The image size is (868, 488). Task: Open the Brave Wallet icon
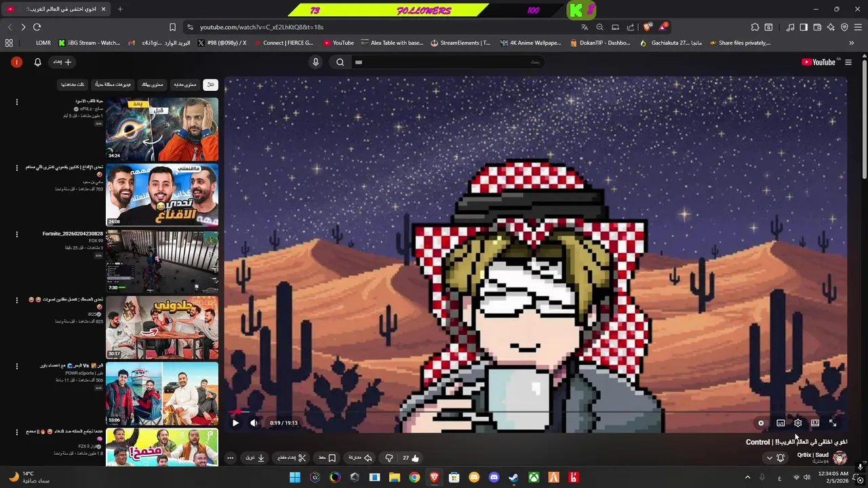817,27
